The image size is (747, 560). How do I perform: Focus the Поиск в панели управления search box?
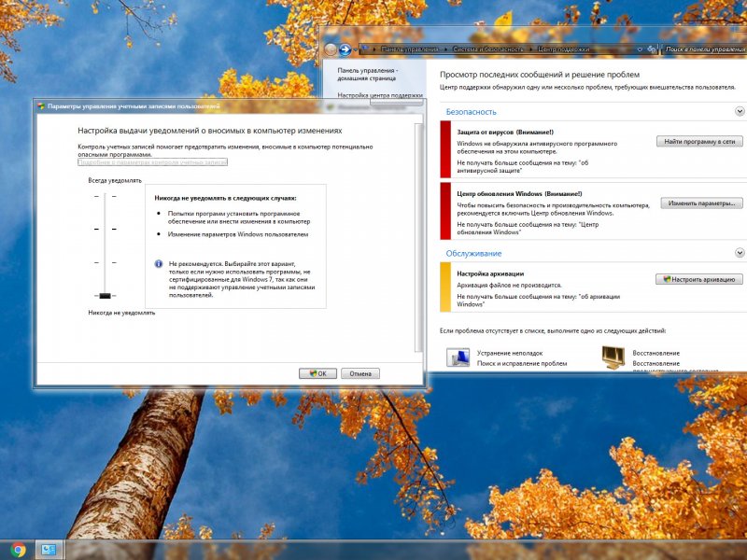coord(705,49)
